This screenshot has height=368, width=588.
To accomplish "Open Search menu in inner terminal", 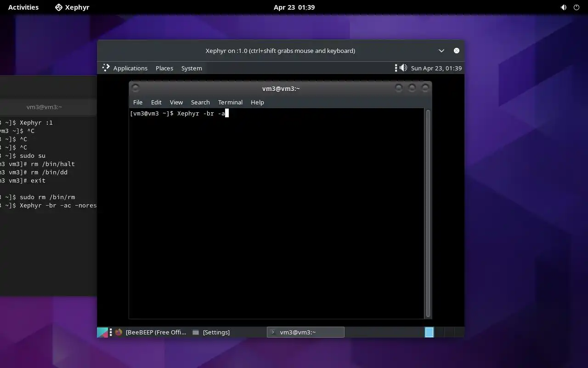I will (x=200, y=102).
